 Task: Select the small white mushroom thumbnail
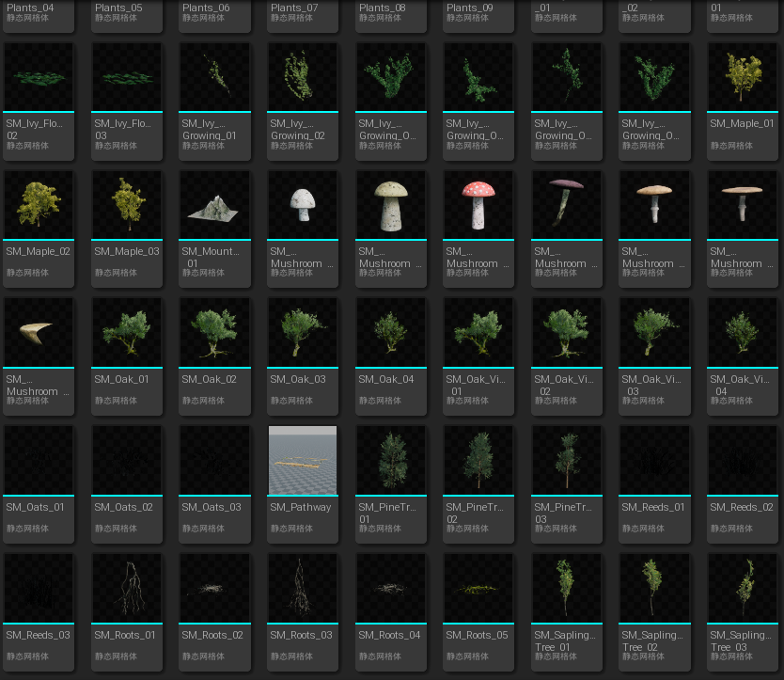pos(303,205)
